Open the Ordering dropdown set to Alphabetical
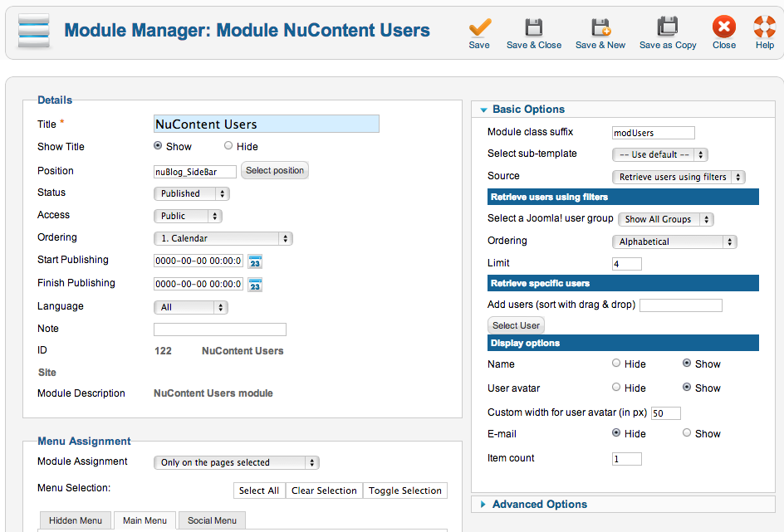 [674, 241]
